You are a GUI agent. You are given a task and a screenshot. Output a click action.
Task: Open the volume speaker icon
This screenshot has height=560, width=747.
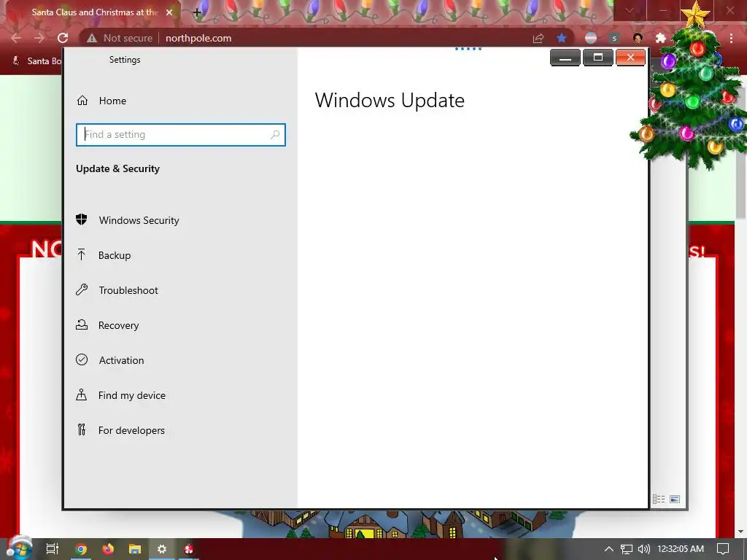coord(643,549)
